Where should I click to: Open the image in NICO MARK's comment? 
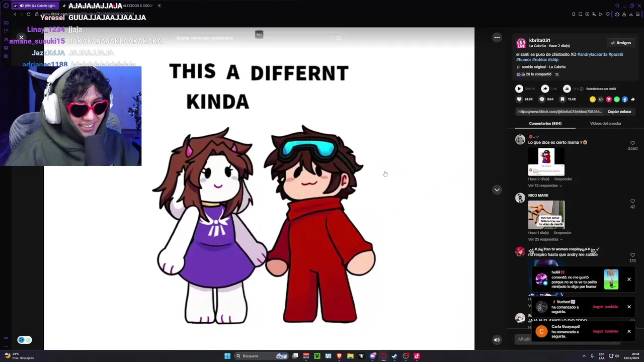click(x=546, y=215)
